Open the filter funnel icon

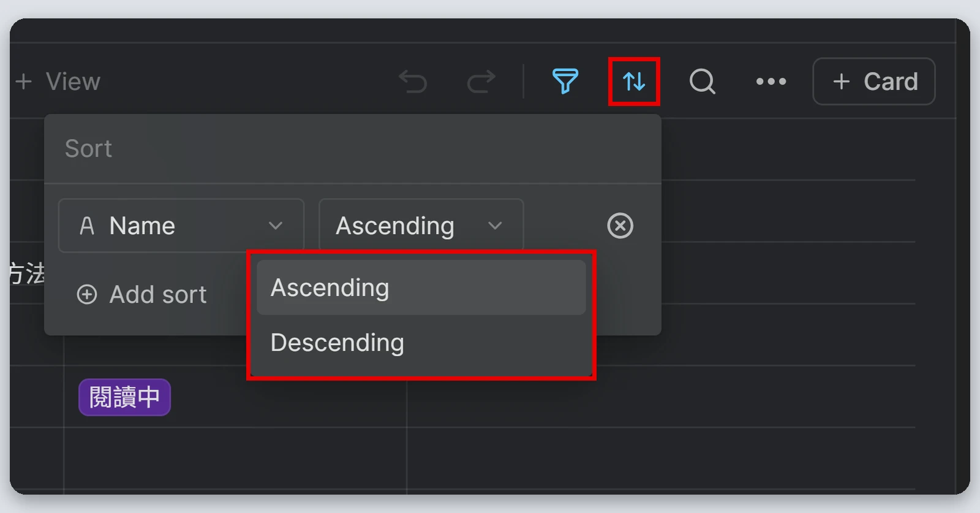pos(565,82)
